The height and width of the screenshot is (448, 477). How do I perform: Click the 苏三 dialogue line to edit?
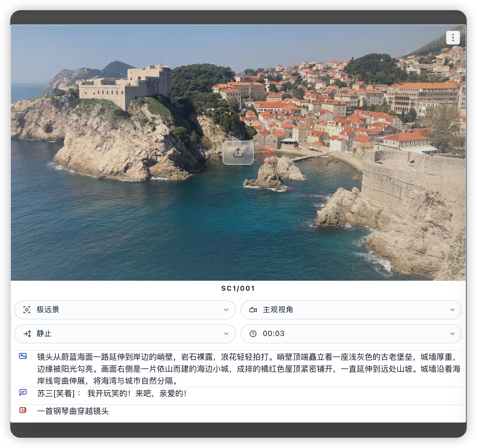coord(111,393)
